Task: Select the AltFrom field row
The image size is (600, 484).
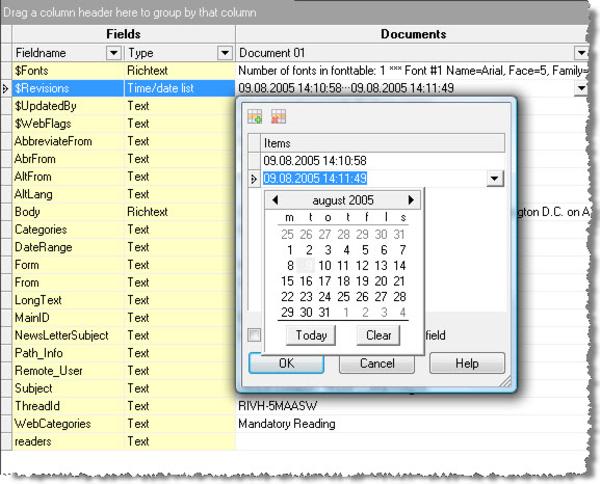Action: pos(67,176)
